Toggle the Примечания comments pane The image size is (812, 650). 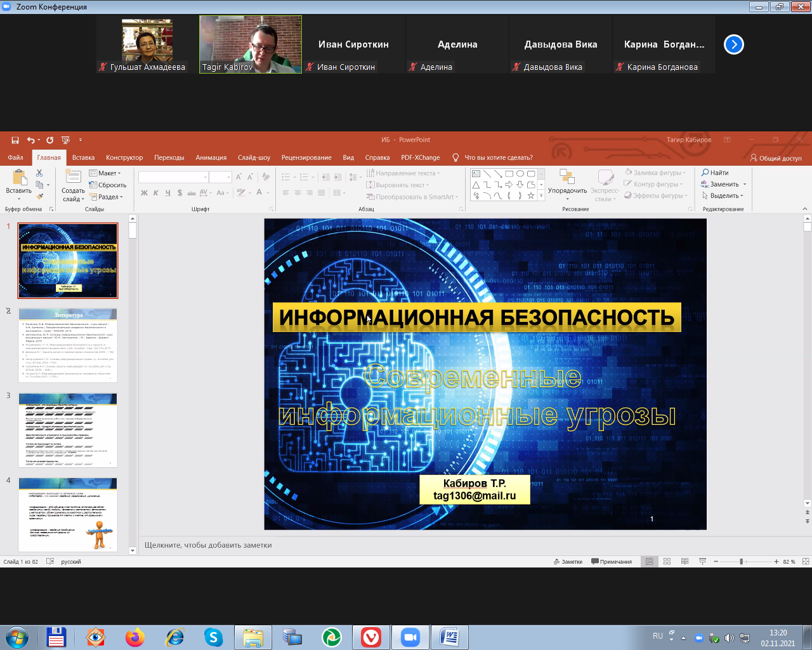612,562
